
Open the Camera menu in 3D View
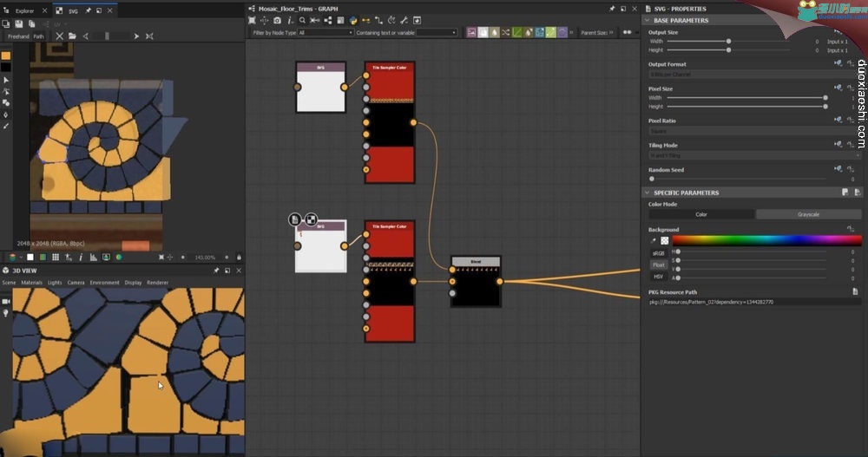click(x=76, y=283)
